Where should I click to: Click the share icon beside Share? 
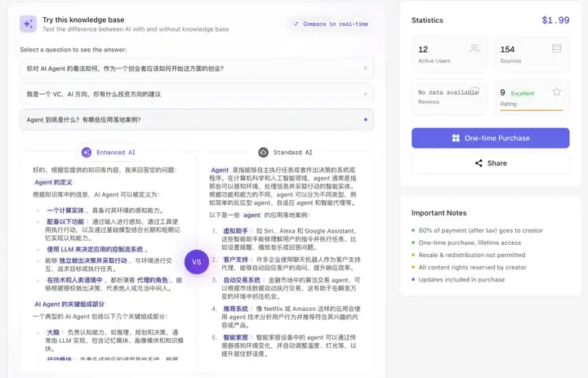[479, 163]
